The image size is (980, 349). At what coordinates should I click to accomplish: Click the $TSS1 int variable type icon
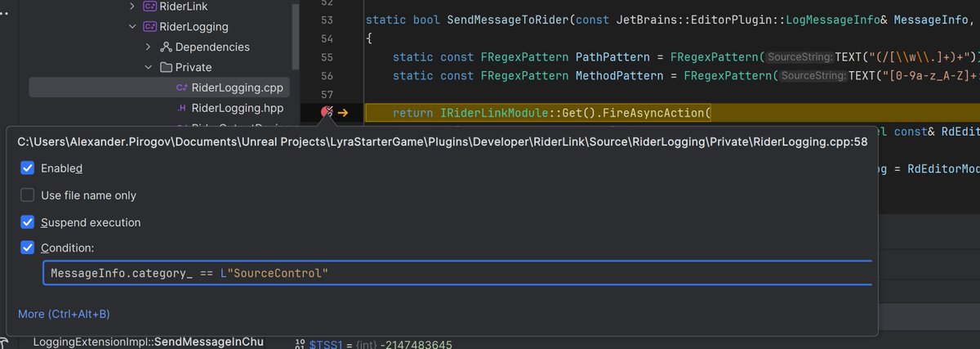click(x=299, y=344)
